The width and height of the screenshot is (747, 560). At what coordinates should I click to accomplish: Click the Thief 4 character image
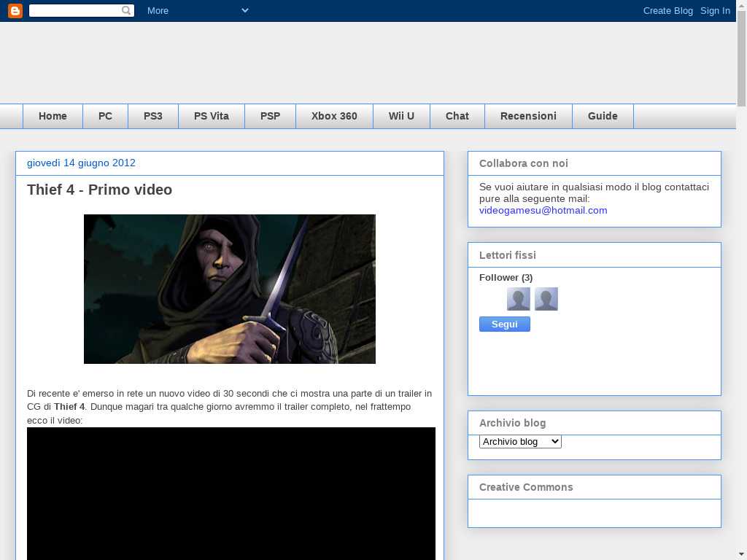click(230, 289)
